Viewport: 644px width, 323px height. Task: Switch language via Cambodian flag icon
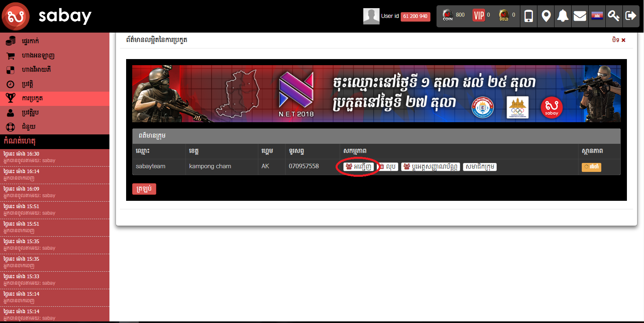pos(597,16)
